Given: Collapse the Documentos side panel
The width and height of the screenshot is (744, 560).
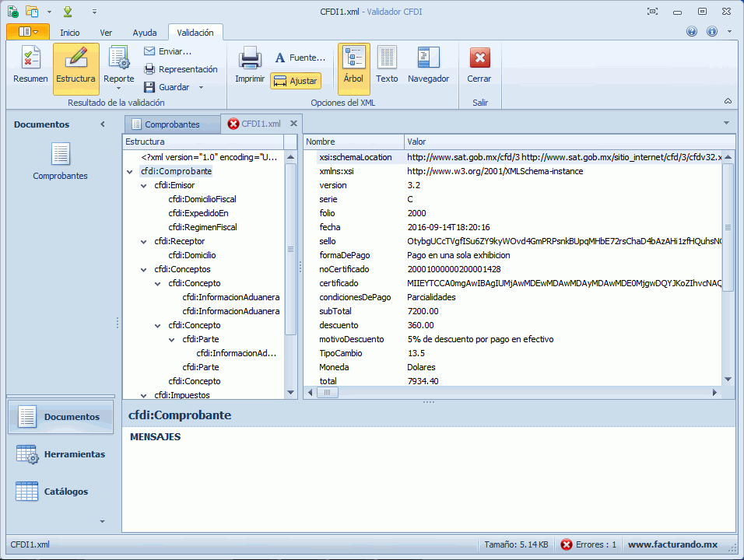Looking at the screenshot, I should 103,124.
